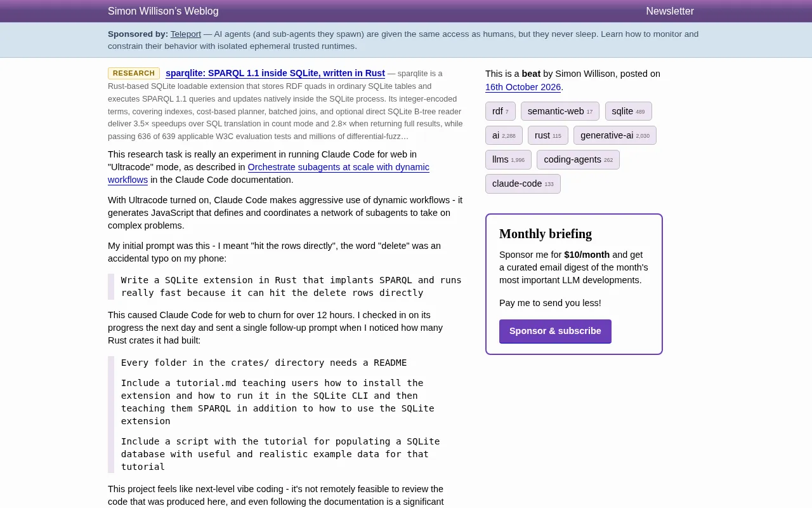Click the '$10/month' price text
812x508 pixels.
click(x=587, y=255)
